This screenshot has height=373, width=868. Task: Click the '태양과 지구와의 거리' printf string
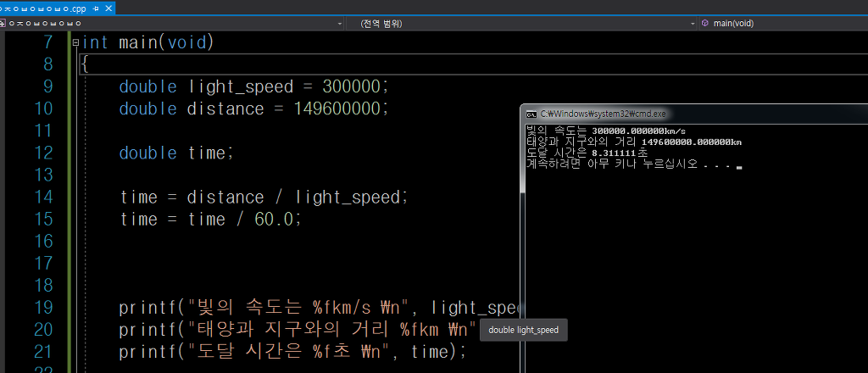[x=332, y=330]
